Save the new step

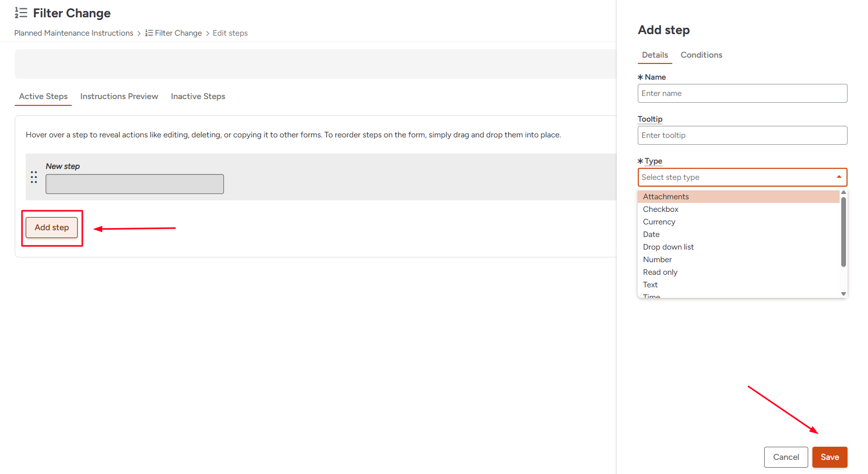click(x=829, y=457)
